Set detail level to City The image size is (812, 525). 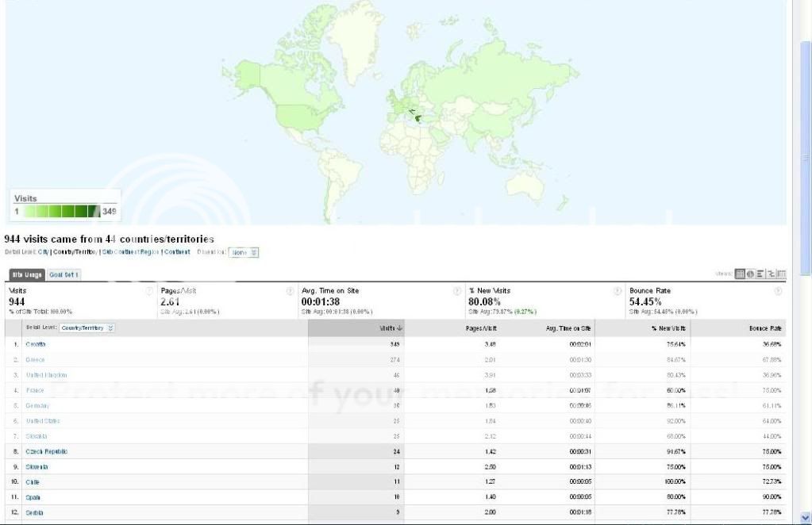43,252
